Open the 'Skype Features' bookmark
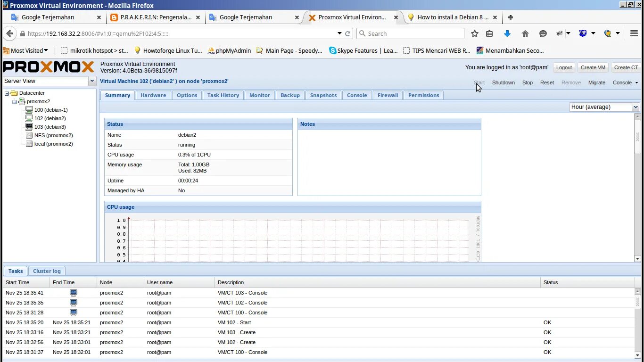The image size is (644, 362). tap(363, 50)
